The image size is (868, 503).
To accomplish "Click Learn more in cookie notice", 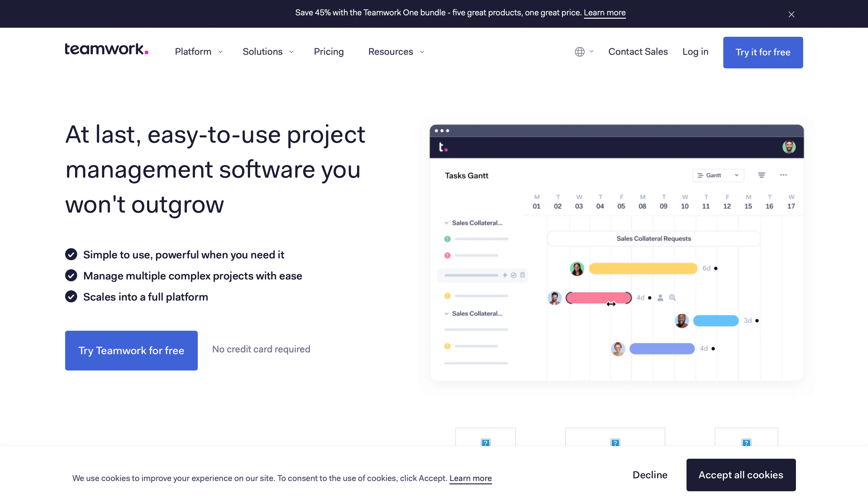I will click(471, 478).
